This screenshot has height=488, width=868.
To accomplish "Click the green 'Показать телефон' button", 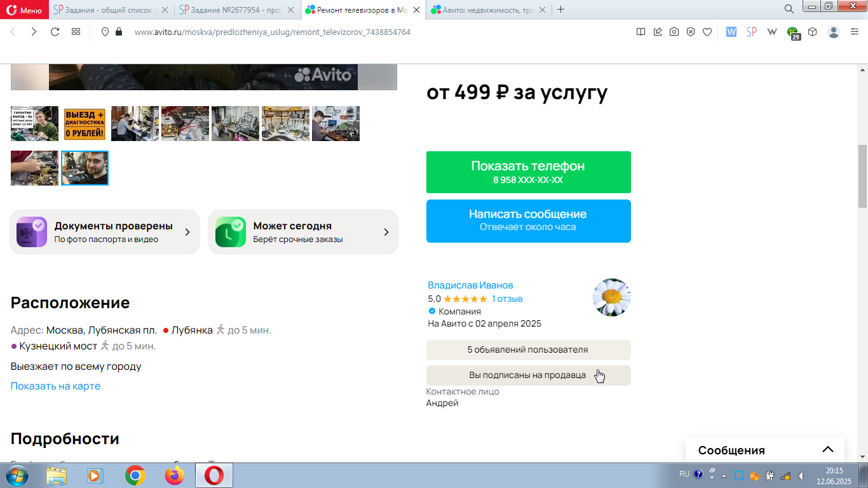I will [528, 172].
